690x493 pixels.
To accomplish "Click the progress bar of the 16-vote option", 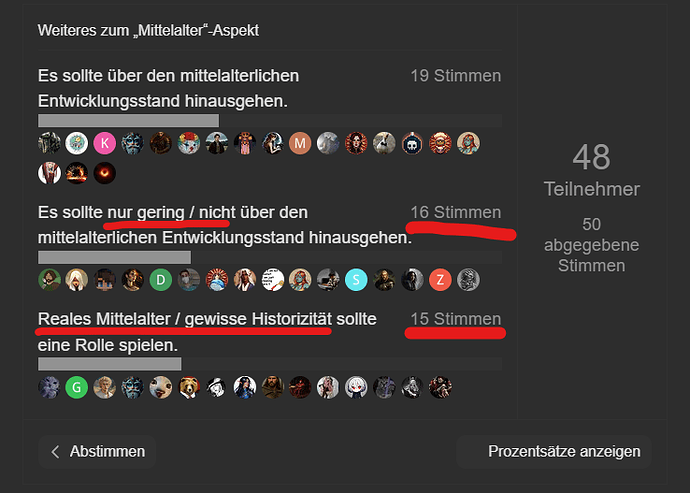I will coord(270,257).
